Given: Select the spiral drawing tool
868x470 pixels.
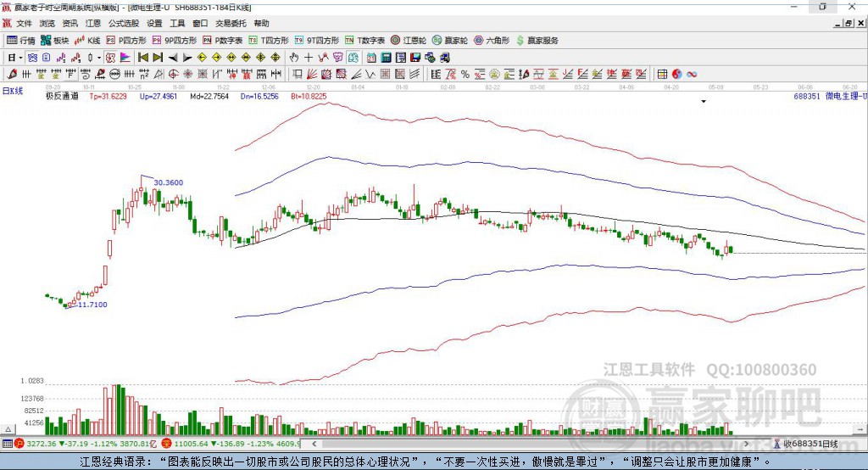Looking at the screenshot, I should [x=86, y=75].
